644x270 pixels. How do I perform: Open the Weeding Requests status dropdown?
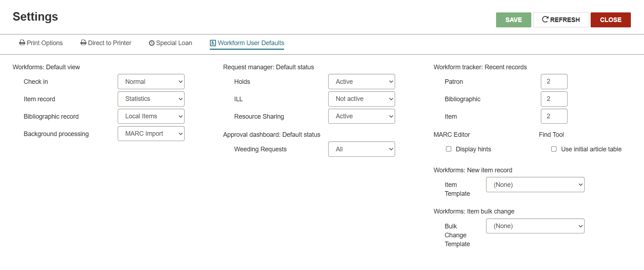coord(362,149)
